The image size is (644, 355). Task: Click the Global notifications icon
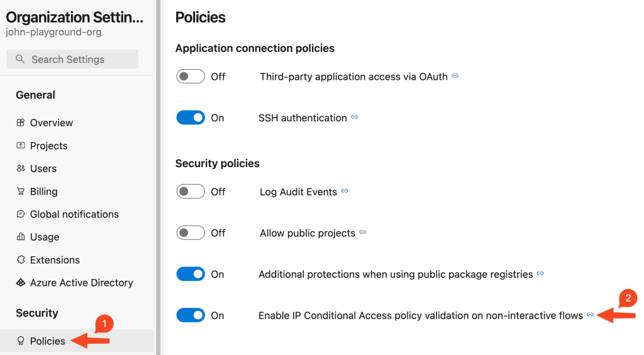(21, 214)
